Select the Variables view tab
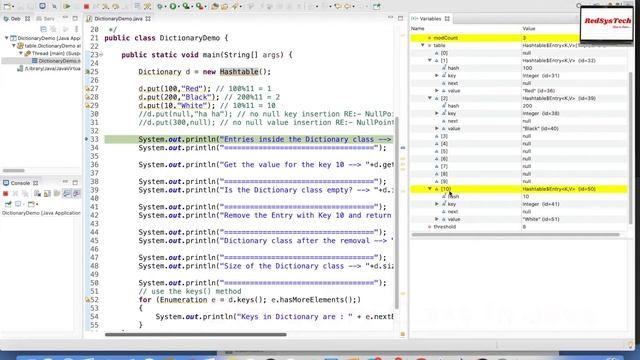640x360 pixels. coord(430,19)
